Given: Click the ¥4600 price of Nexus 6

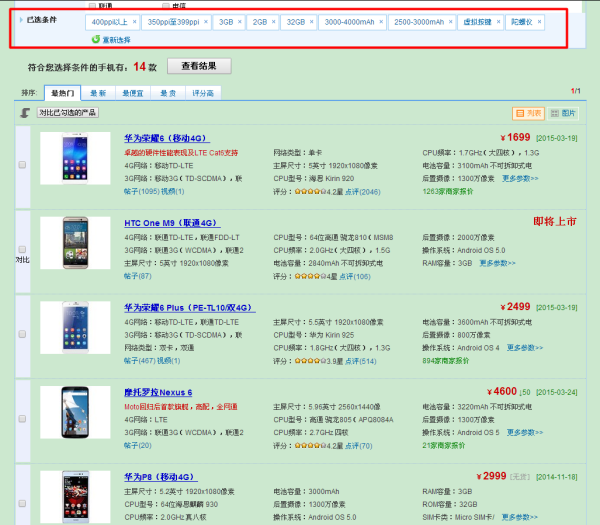Looking at the screenshot, I should (x=502, y=391).
